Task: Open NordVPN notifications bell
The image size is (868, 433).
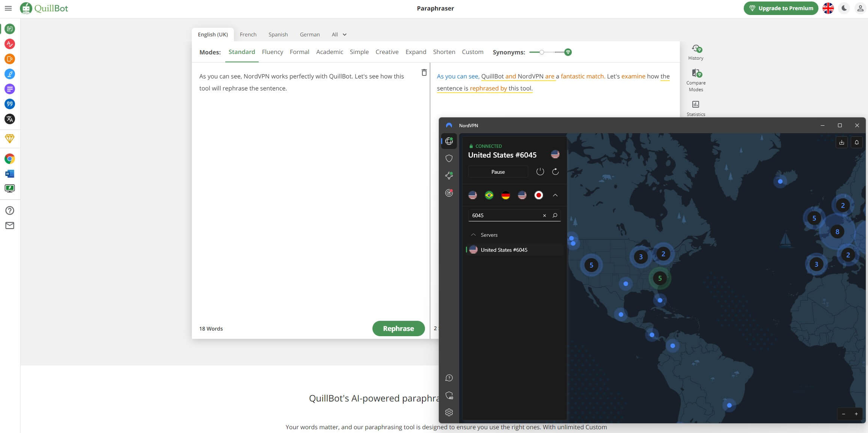Action: (x=856, y=142)
